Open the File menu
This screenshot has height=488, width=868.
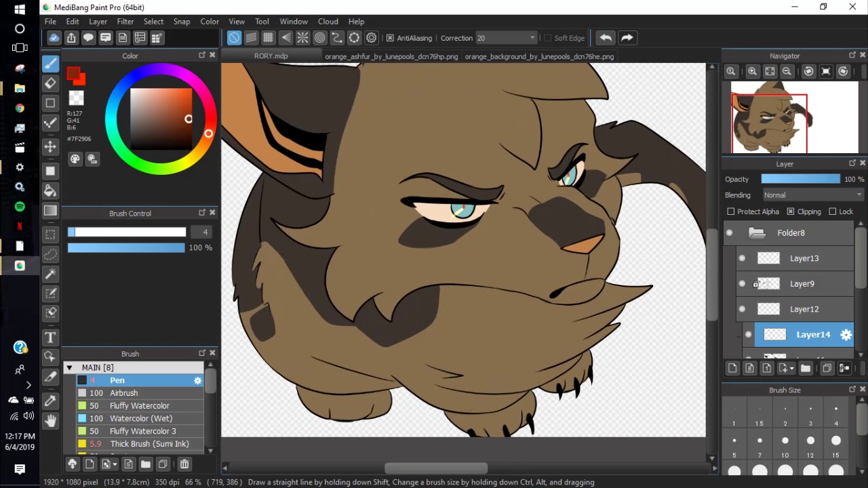pos(51,21)
